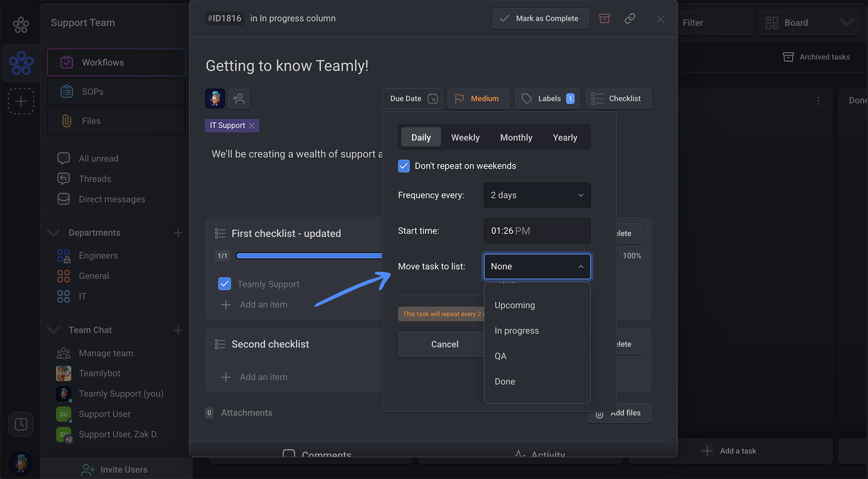
Task: Open the Checklist button
Action: click(618, 98)
